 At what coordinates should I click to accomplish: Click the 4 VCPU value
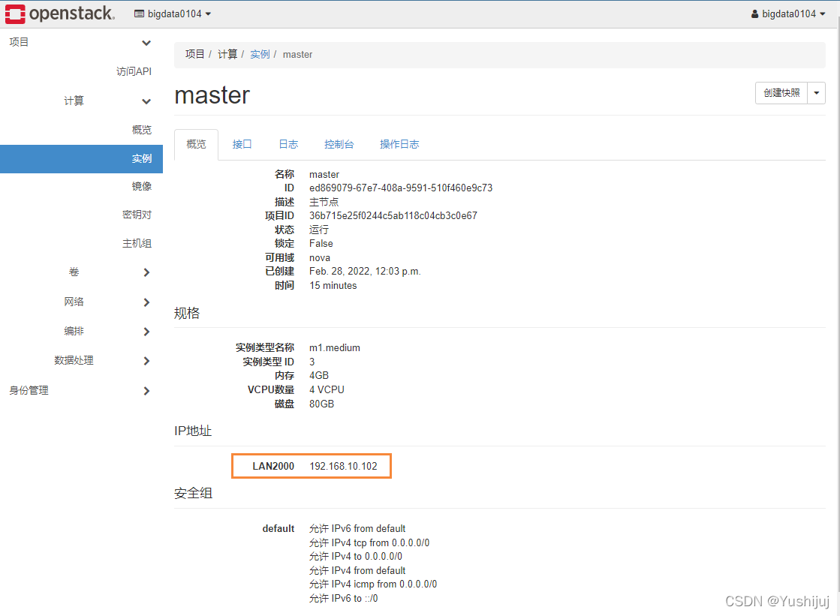point(327,389)
